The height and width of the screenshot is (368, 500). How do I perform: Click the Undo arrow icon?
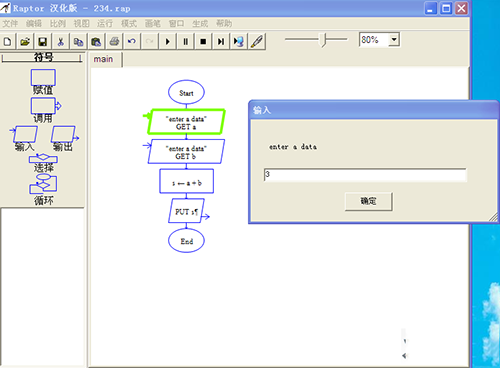[132, 42]
